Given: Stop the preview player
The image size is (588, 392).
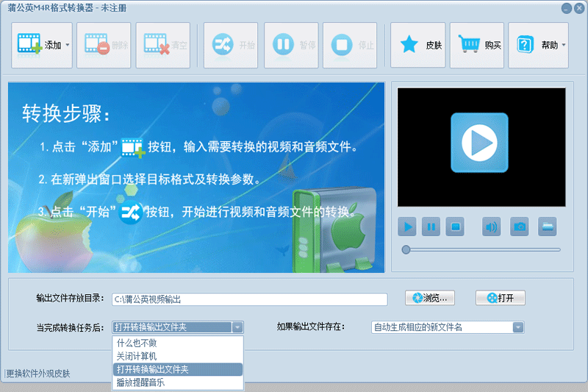Looking at the screenshot, I should (455, 227).
